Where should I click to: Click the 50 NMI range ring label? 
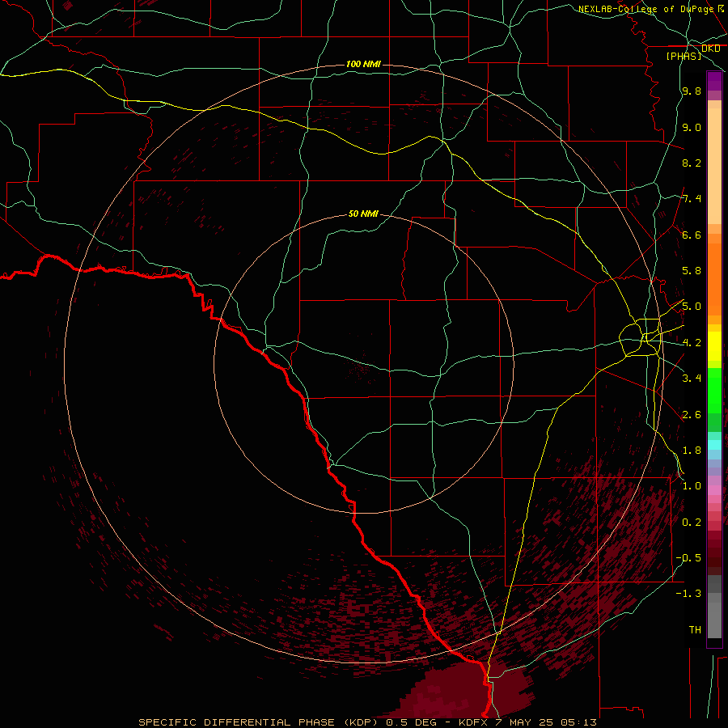coord(363,214)
